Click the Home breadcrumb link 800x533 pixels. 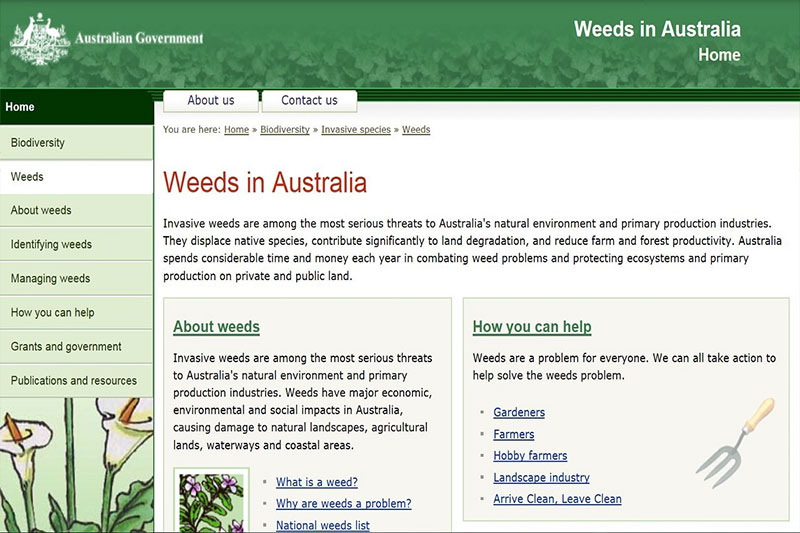pyautogui.click(x=236, y=130)
